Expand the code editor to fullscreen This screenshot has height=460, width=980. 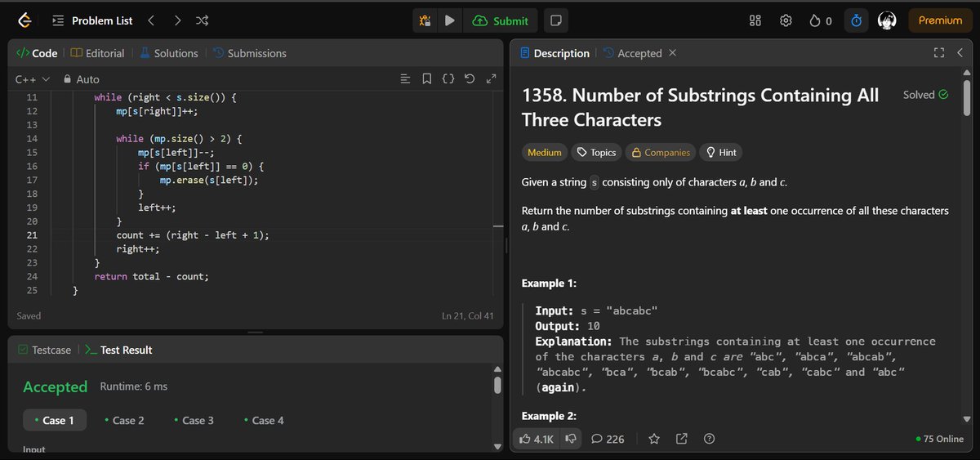(491, 79)
